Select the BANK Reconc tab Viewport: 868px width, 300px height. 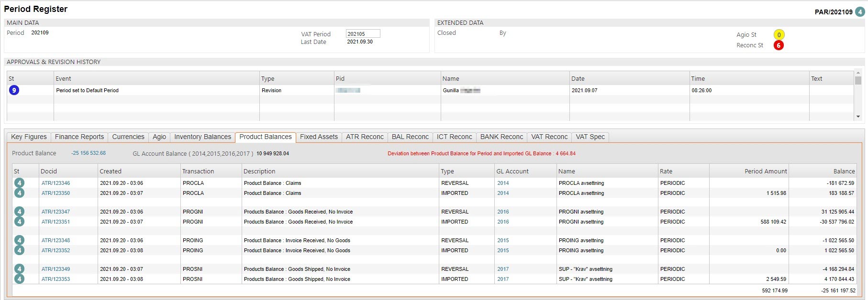coord(501,137)
